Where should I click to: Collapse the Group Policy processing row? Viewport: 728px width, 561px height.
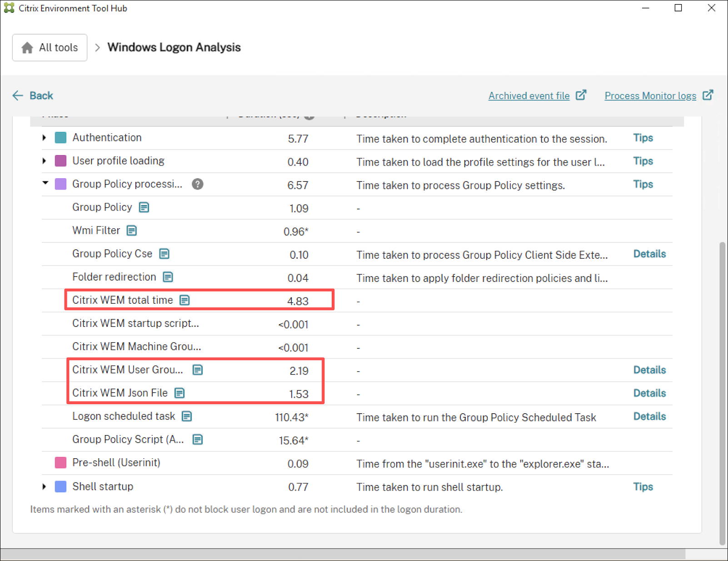45,183
